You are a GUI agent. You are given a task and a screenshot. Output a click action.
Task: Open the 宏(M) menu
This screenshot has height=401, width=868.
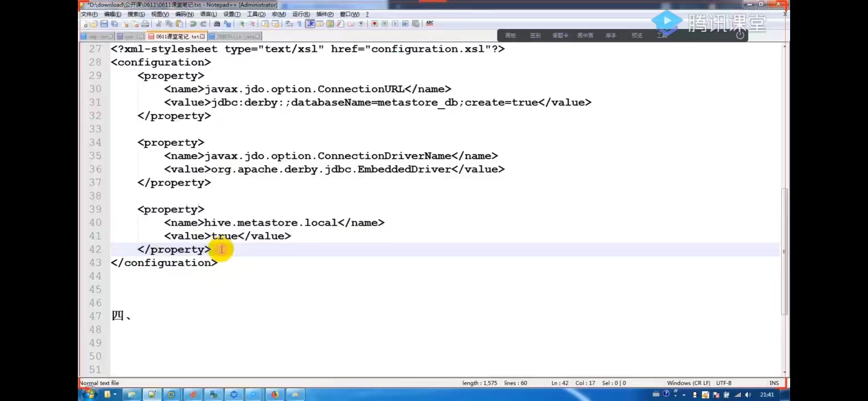(x=279, y=14)
